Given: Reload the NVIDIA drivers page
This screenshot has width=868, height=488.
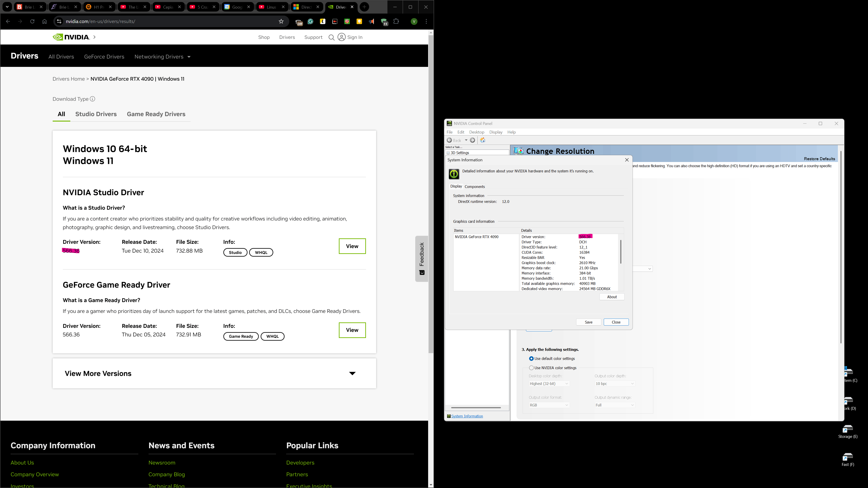Looking at the screenshot, I should point(32,21).
